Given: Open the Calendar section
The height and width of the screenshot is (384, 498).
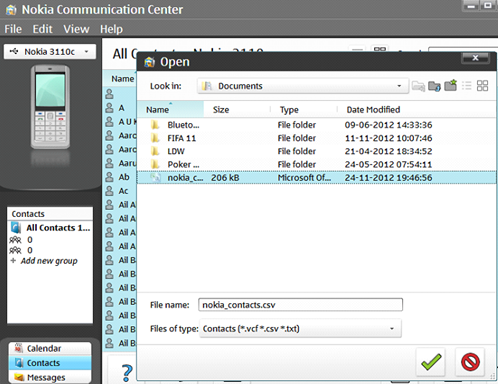Looking at the screenshot, I should point(50,348).
